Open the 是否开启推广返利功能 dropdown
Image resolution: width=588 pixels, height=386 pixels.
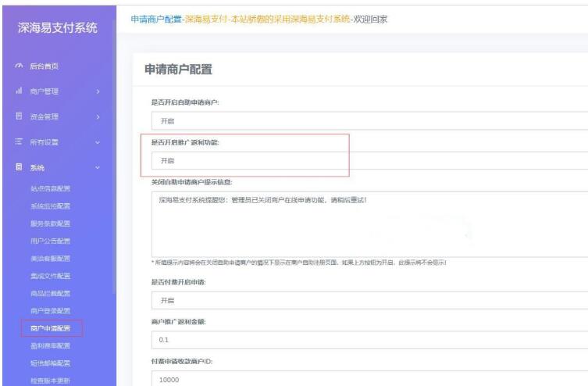pos(369,160)
